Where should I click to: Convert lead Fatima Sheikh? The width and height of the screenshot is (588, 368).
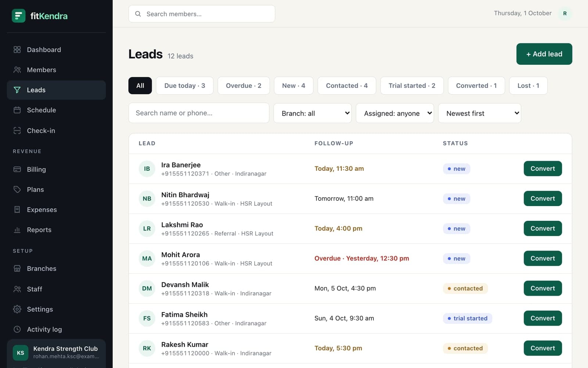tap(543, 318)
